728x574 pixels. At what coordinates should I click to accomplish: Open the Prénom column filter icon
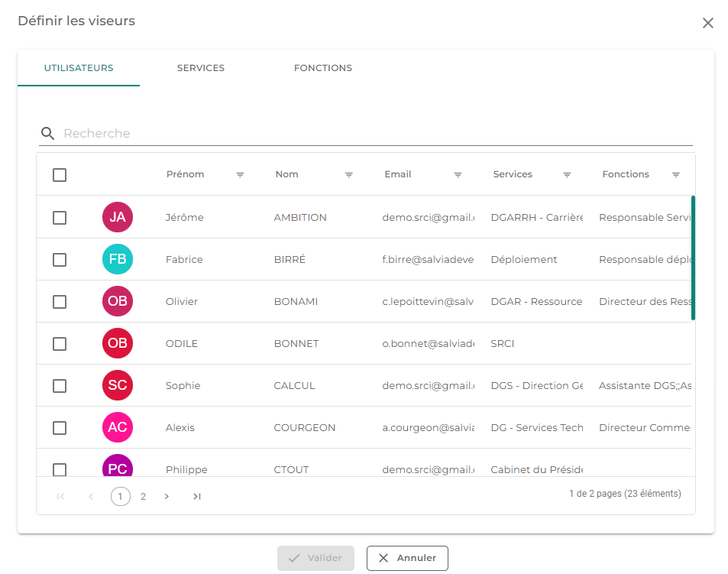point(240,175)
